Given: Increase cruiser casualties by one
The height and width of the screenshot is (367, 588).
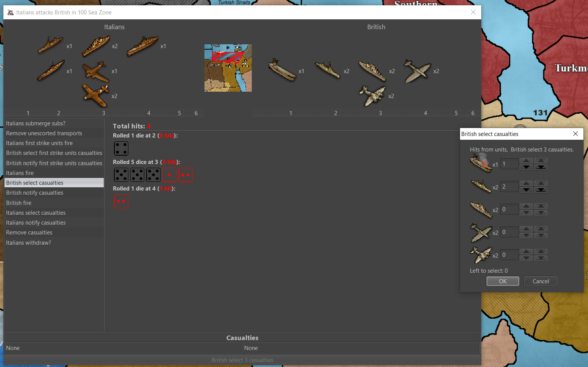Looking at the screenshot, I should [x=526, y=206].
